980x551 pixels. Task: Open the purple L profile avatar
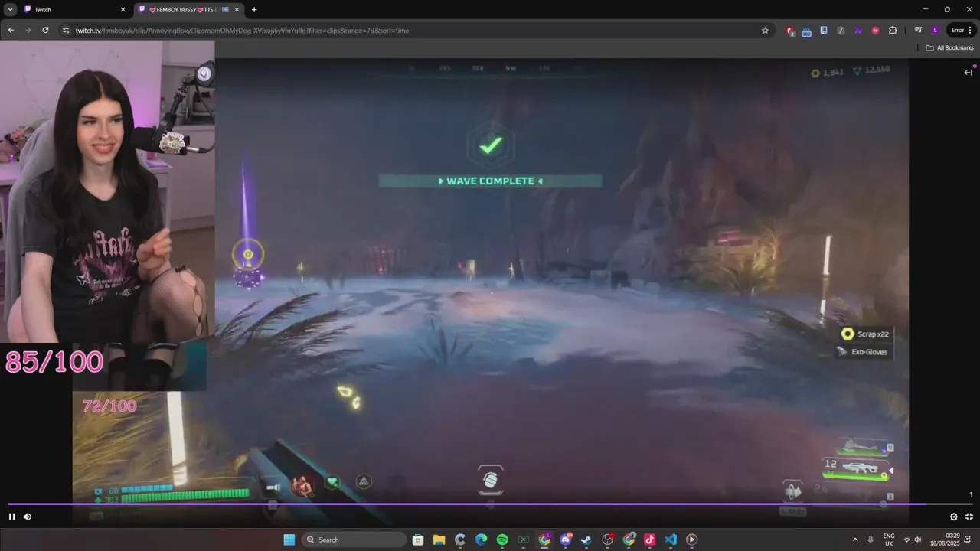pos(935,30)
